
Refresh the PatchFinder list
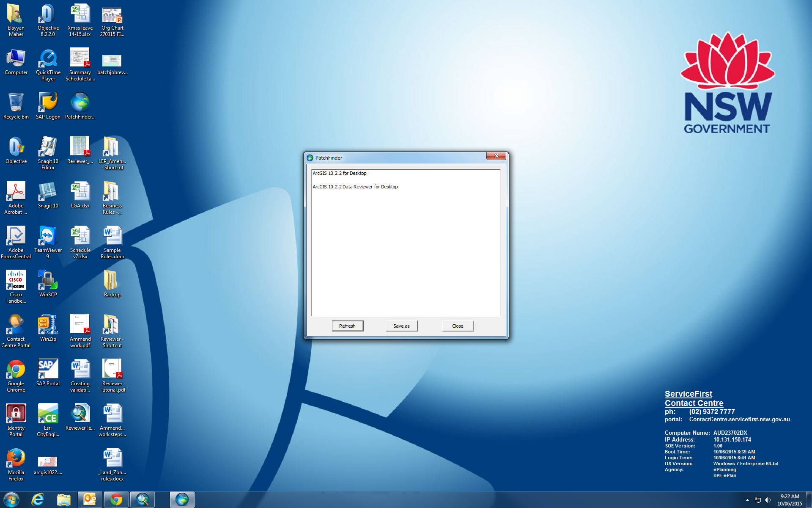(x=347, y=326)
